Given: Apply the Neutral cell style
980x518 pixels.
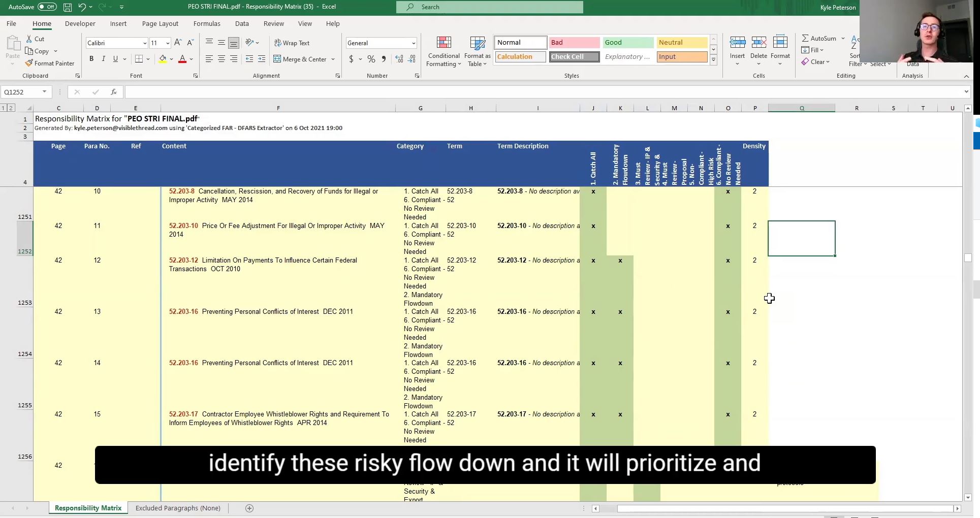Looking at the screenshot, I should pyautogui.click(x=682, y=43).
